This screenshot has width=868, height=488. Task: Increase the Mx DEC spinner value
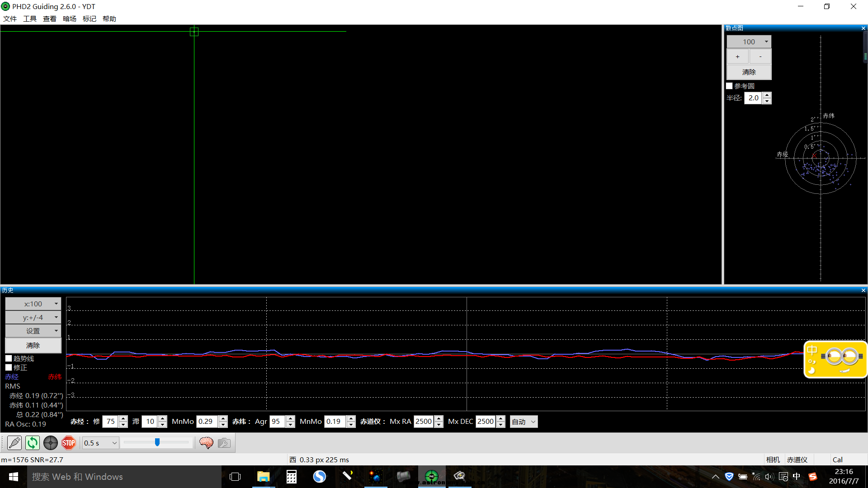click(x=500, y=419)
